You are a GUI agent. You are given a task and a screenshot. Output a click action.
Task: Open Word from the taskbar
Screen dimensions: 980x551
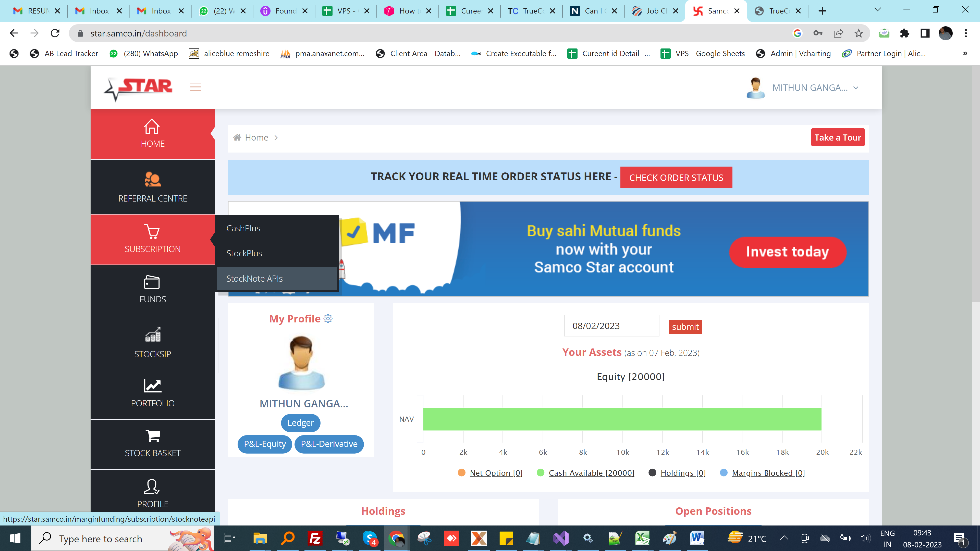click(697, 538)
